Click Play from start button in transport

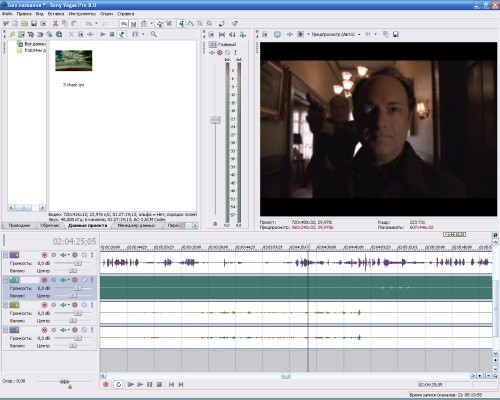point(130,384)
